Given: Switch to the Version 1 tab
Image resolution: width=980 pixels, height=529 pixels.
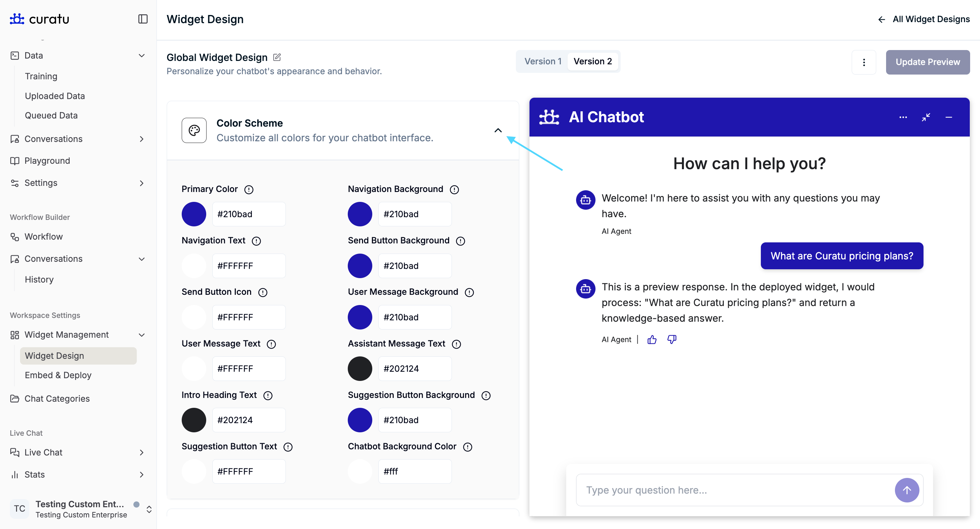Looking at the screenshot, I should 542,61.
